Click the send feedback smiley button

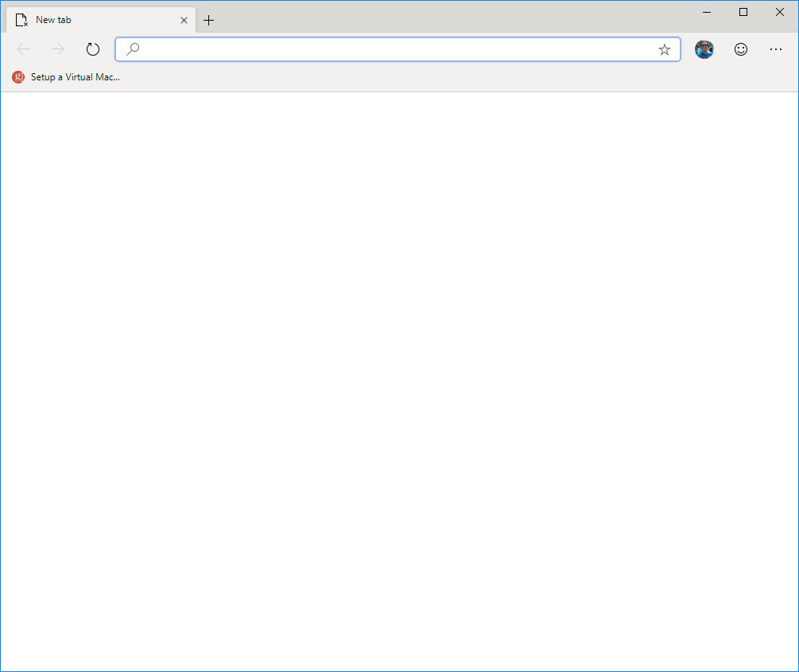pyautogui.click(x=740, y=49)
